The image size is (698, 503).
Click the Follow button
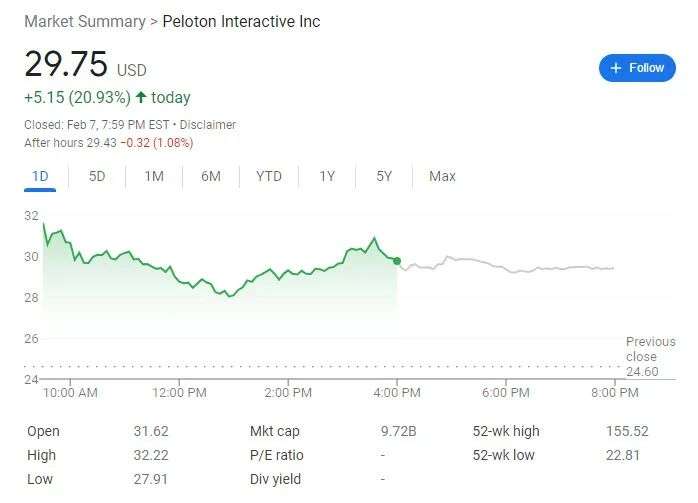click(x=636, y=68)
